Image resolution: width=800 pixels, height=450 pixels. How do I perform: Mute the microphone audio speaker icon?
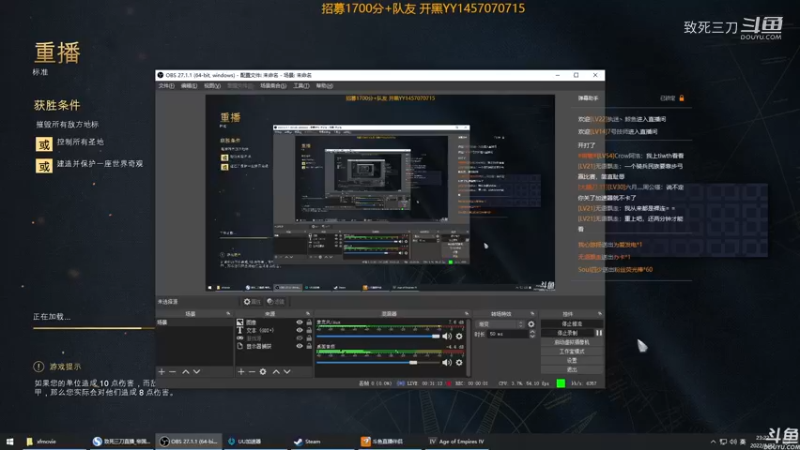click(447, 336)
